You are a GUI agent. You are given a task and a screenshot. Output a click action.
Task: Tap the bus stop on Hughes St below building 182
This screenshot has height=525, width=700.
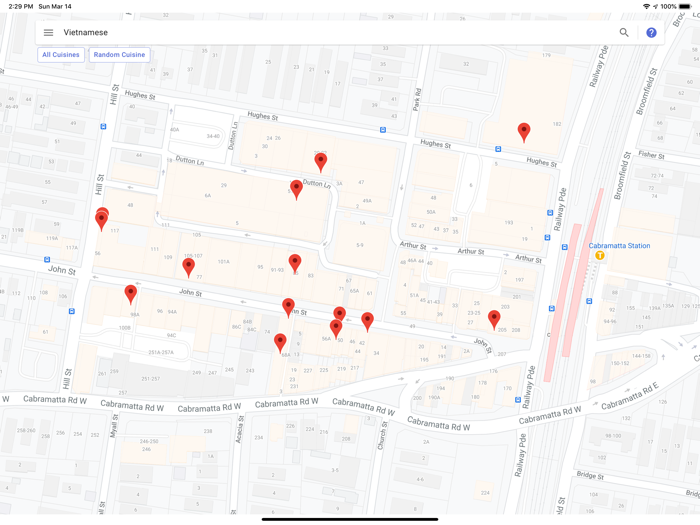tap(498, 149)
